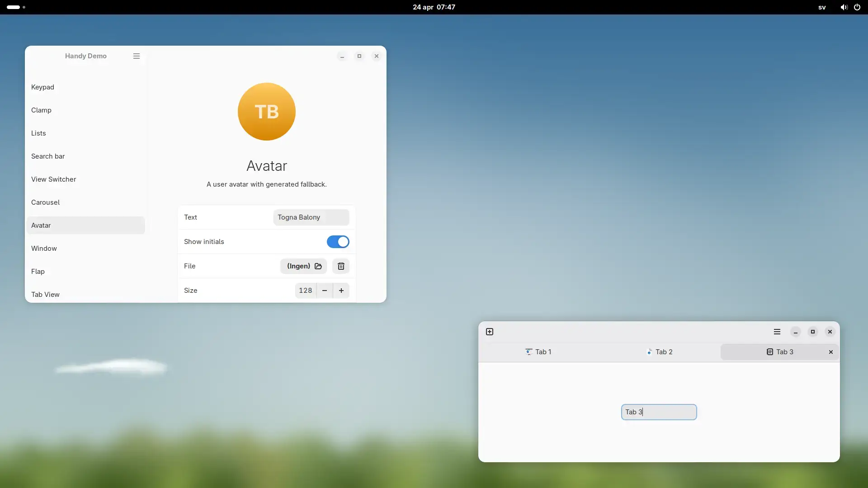Open the Handy Demo hamburger menu
The image size is (868, 488).
136,56
